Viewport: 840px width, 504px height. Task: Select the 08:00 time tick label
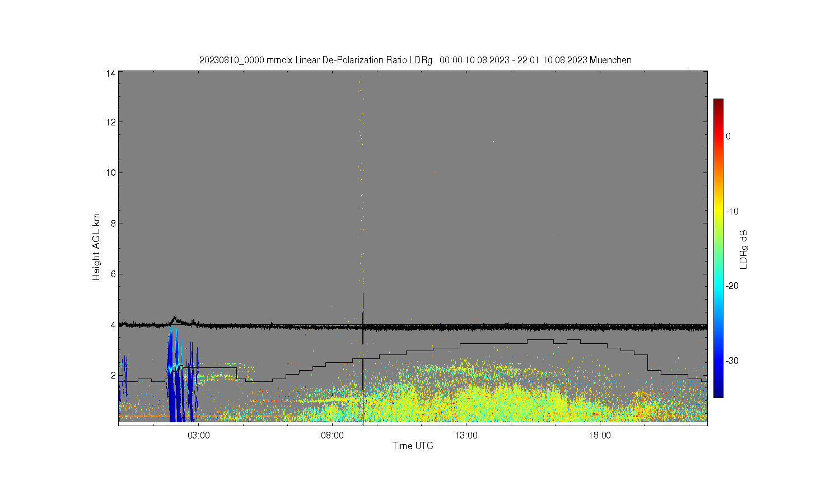[x=333, y=436]
